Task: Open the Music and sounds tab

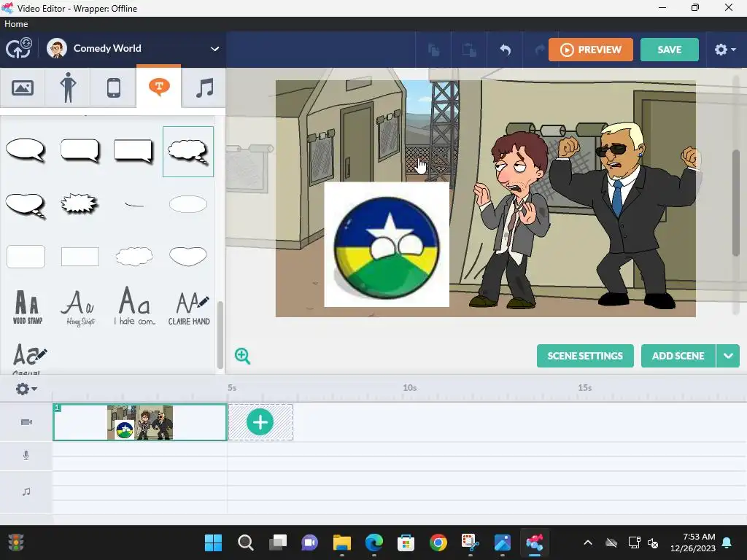Action: click(x=204, y=87)
